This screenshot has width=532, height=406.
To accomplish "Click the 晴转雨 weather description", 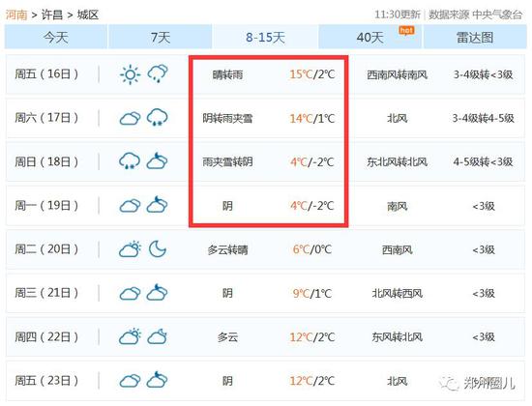I will [x=227, y=74].
